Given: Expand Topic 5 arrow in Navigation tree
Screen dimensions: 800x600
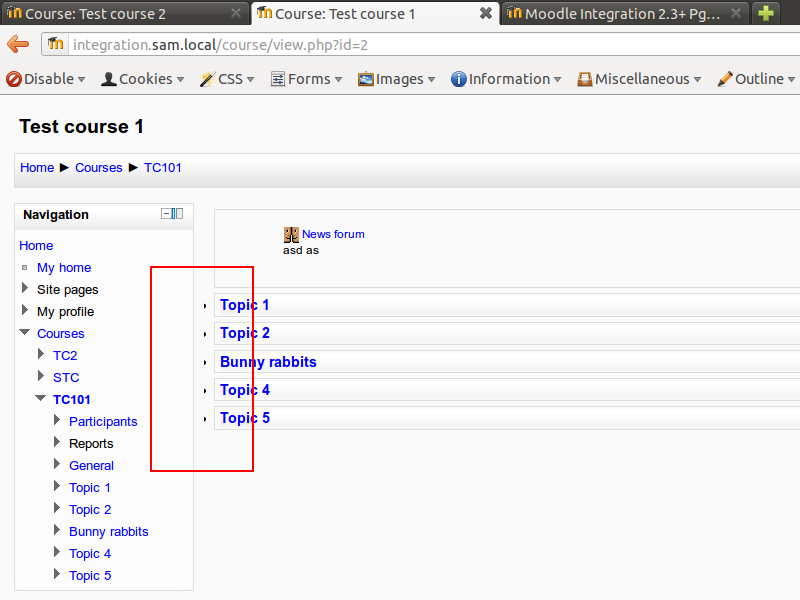Looking at the screenshot, I should tap(57, 574).
